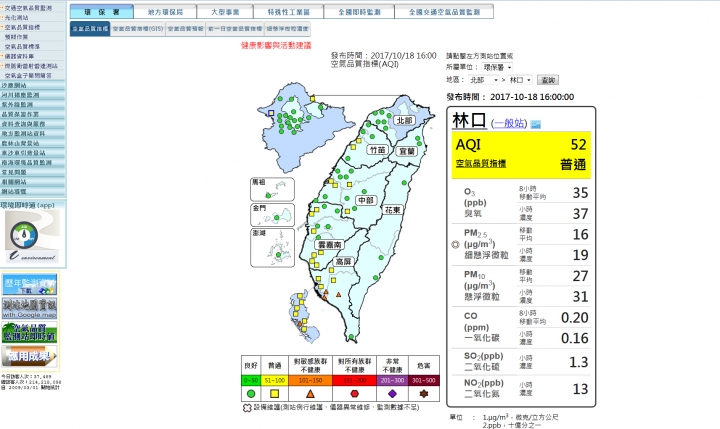Click the 高屏 region label on the map
720x429 pixels.
click(343, 261)
